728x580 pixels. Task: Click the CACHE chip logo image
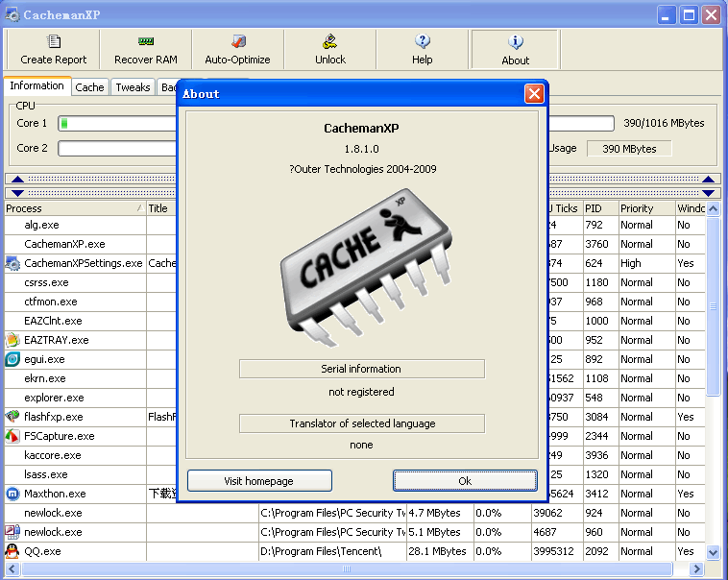pos(366,268)
